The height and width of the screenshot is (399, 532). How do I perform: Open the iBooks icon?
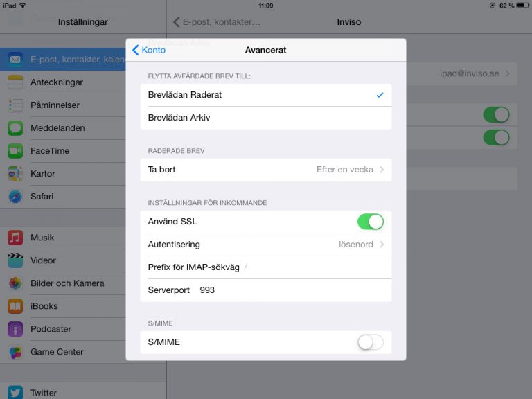(x=15, y=306)
